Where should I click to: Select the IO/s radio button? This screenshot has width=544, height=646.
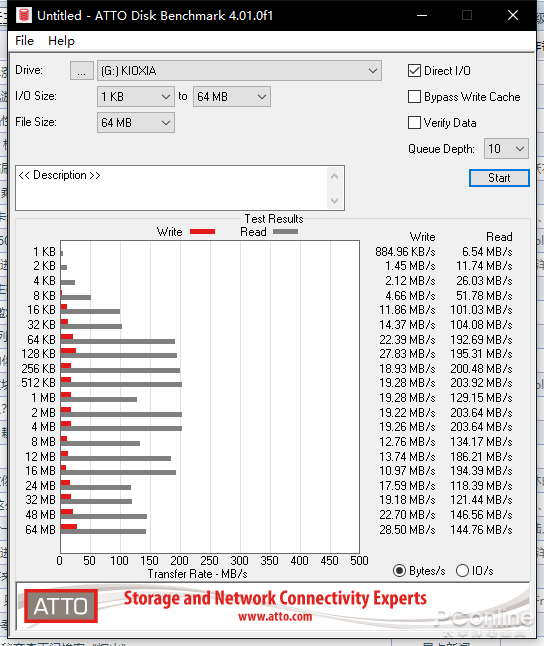click(462, 571)
